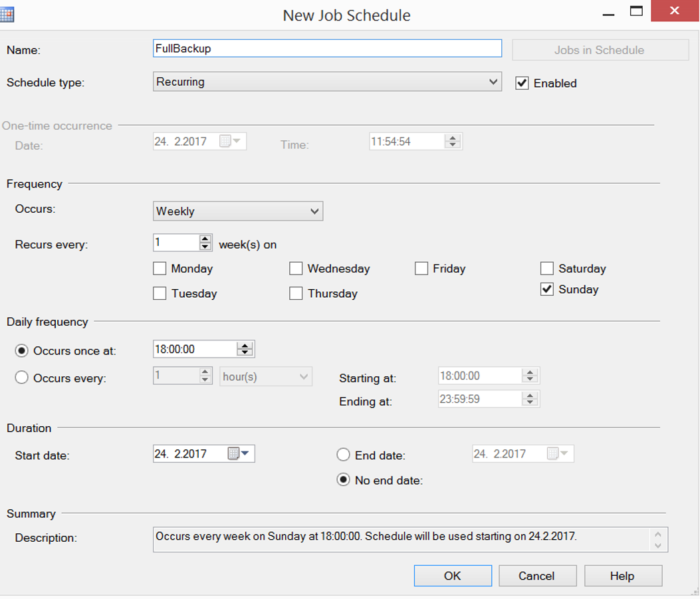
Task: Open Help for job schedules
Action: click(623, 575)
